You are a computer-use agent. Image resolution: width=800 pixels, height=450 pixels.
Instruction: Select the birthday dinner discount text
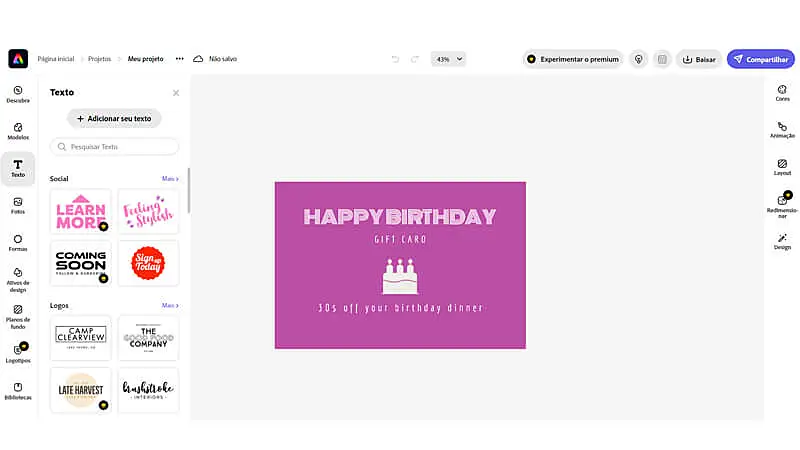(400, 308)
